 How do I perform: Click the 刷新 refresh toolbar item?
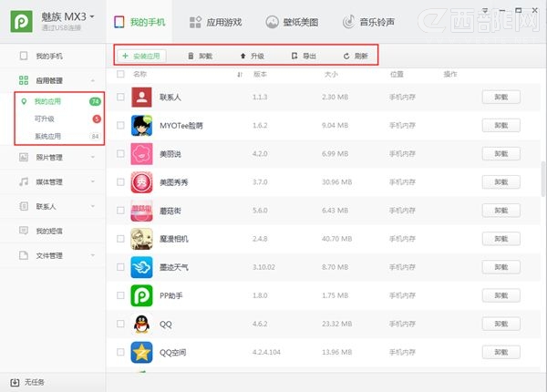pyautogui.click(x=356, y=56)
